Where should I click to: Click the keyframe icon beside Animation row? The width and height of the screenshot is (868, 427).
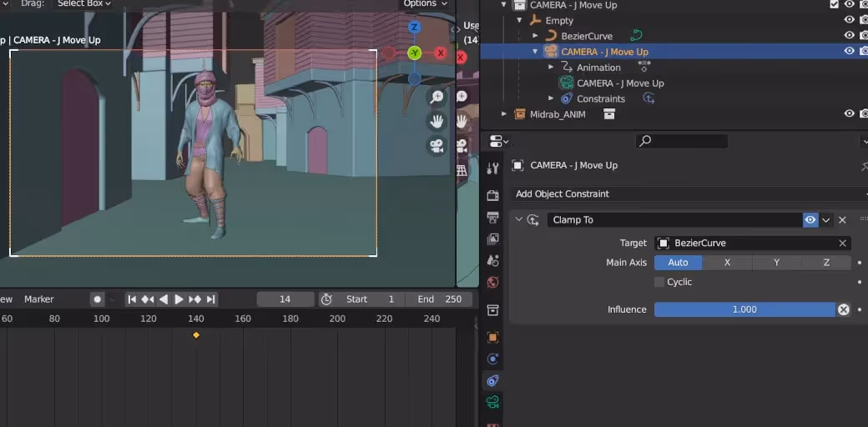click(644, 67)
